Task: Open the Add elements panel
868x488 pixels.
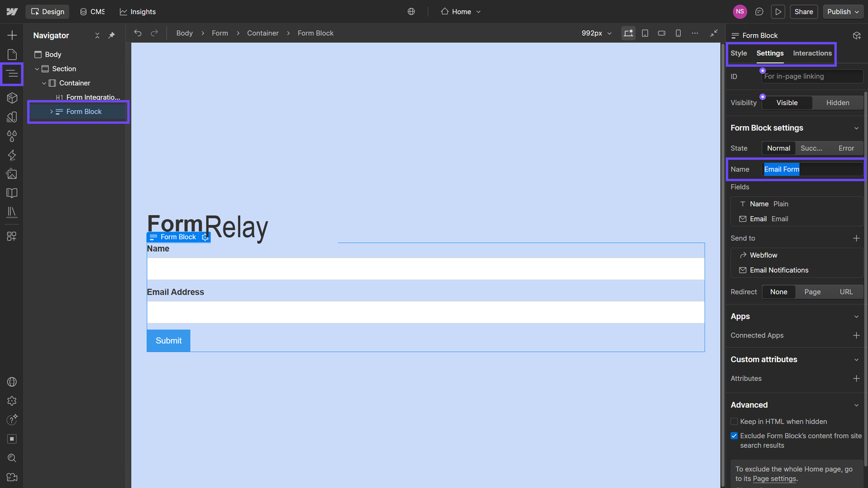Action: pyautogui.click(x=12, y=35)
